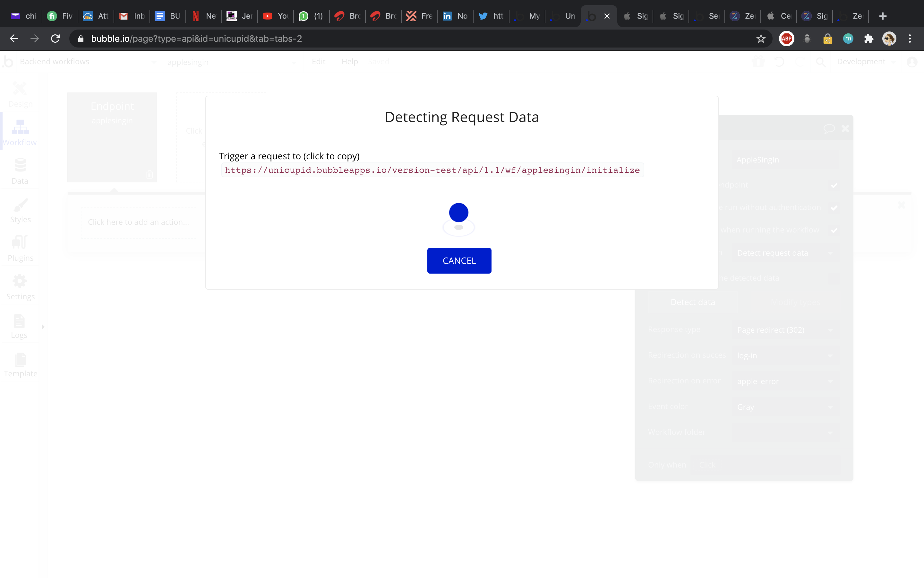This screenshot has height=578, width=924.
Task: Go forward in browser history
Action: (x=35, y=39)
